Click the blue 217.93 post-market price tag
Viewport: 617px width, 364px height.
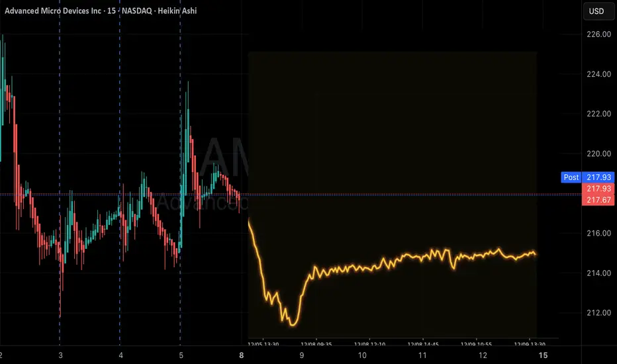coord(598,177)
